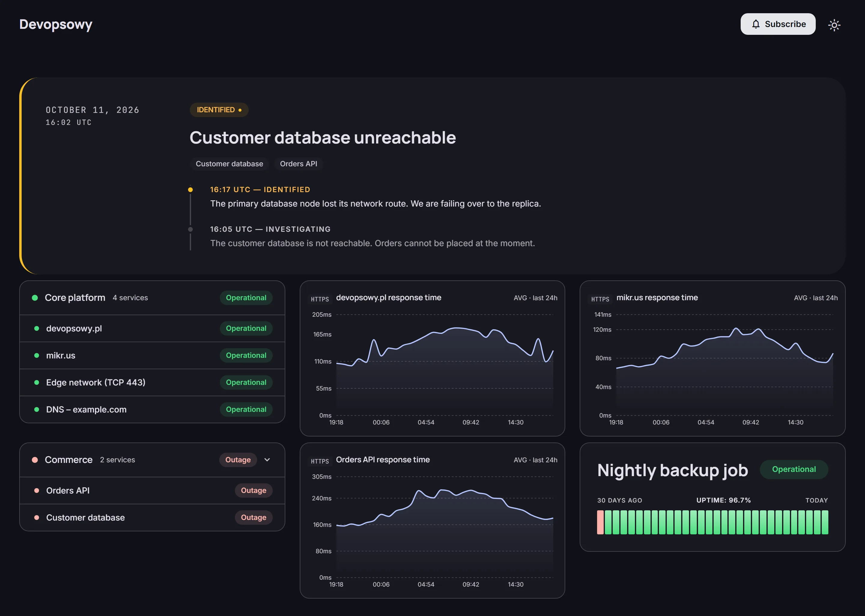The height and width of the screenshot is (616, 865).
Task: Click the red status dot beside Commerce
Action: [35, 460]
